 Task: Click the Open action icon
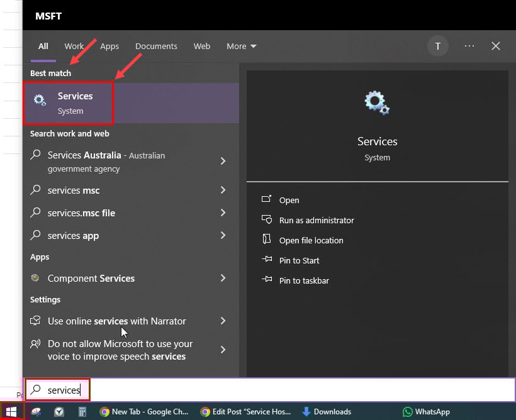[267, 199]
